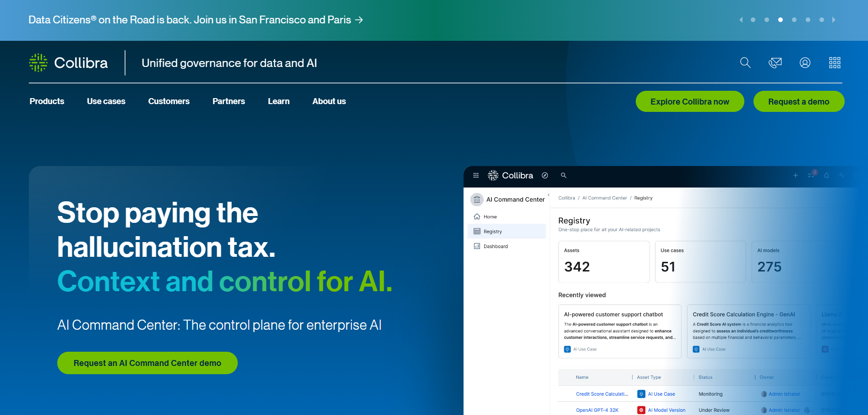
Task: Open the site search magnifier icon
Action: tap(745, 63)
